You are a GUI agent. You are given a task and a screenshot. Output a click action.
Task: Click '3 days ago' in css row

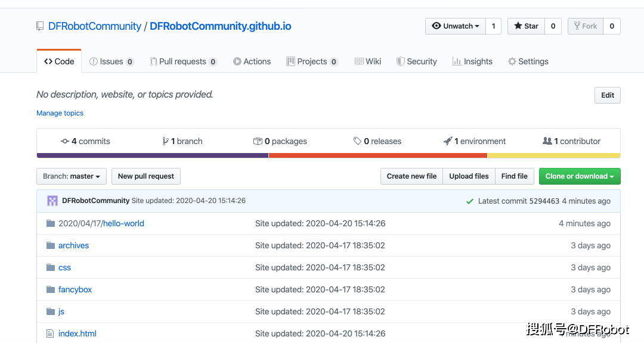point(590,267)
